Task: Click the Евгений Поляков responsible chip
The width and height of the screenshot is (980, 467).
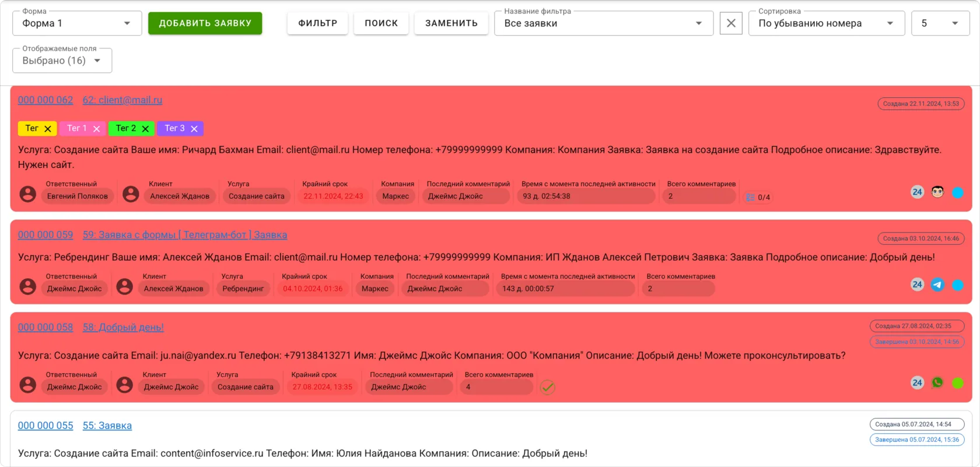Action: [x=78, y=196]
